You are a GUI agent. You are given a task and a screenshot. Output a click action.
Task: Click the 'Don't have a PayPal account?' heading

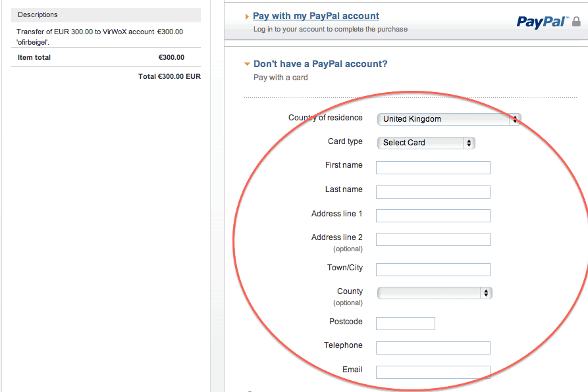tap(320, 64)
